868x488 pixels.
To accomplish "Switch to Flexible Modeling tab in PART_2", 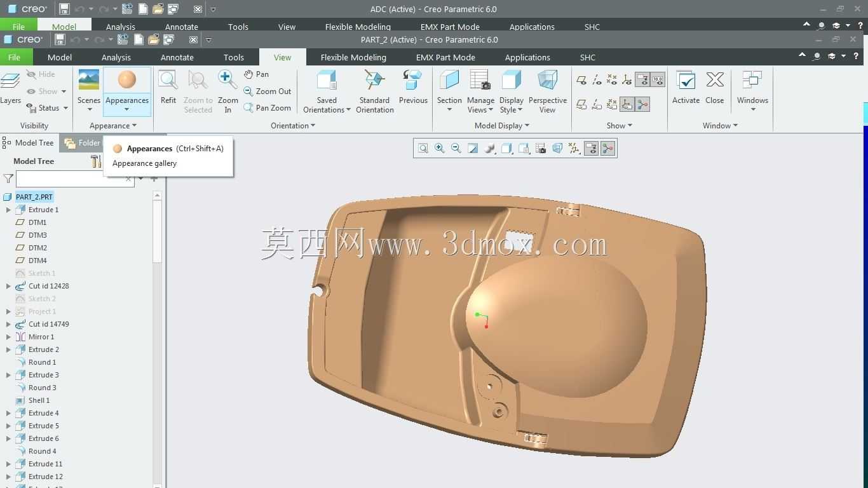I will [x=353, y=57].
